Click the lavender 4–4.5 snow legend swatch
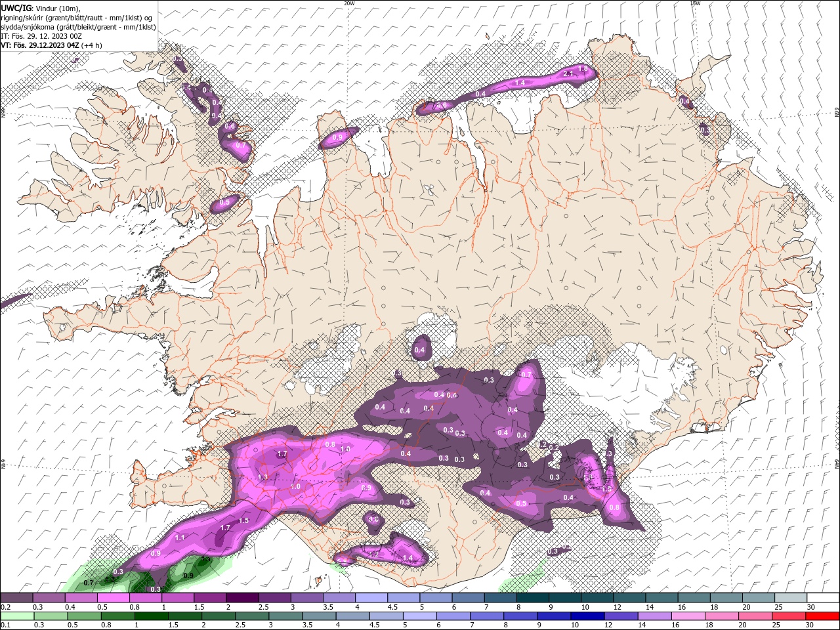Screen dimensions: 840x630 [x=371, y=597]
